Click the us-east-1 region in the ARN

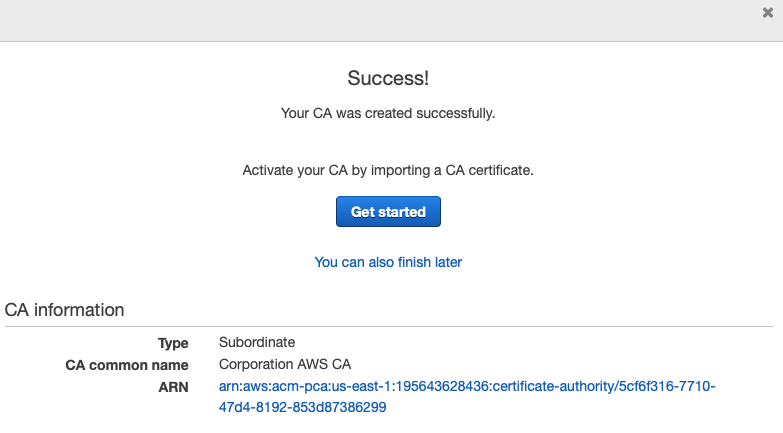coord(354,386)
